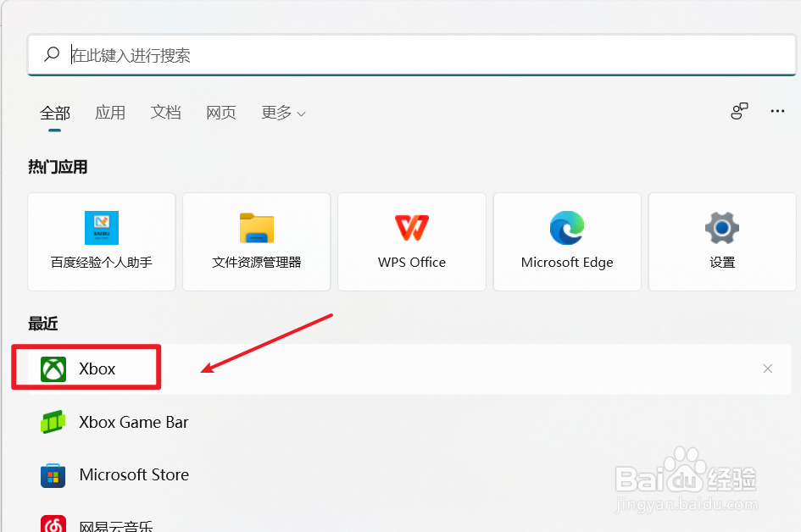Switch to the 文档 tab
This screenshot has width=801, height=532.
click(165, 113)
